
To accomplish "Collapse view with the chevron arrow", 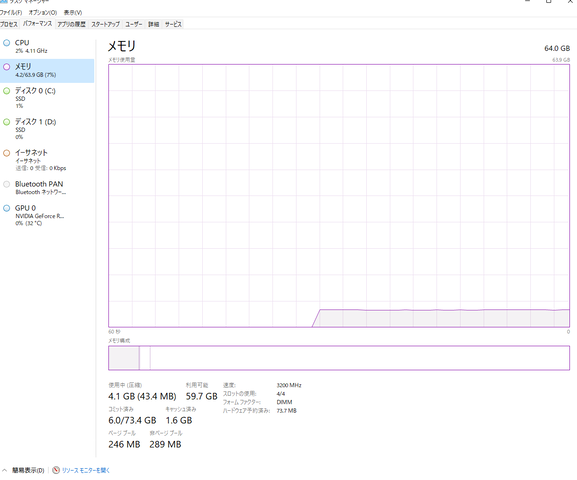I will click(x=4, y=470).
